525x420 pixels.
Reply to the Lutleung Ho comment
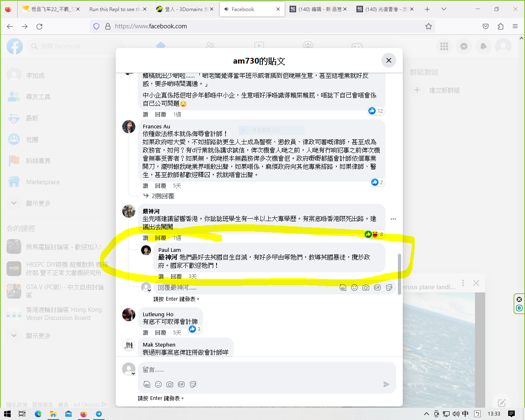click(161, 333)
